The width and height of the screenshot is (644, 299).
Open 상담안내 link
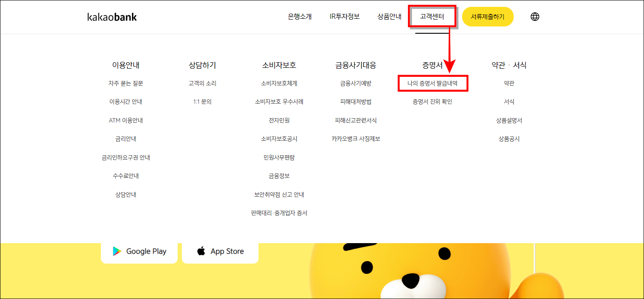coord(126,194)
